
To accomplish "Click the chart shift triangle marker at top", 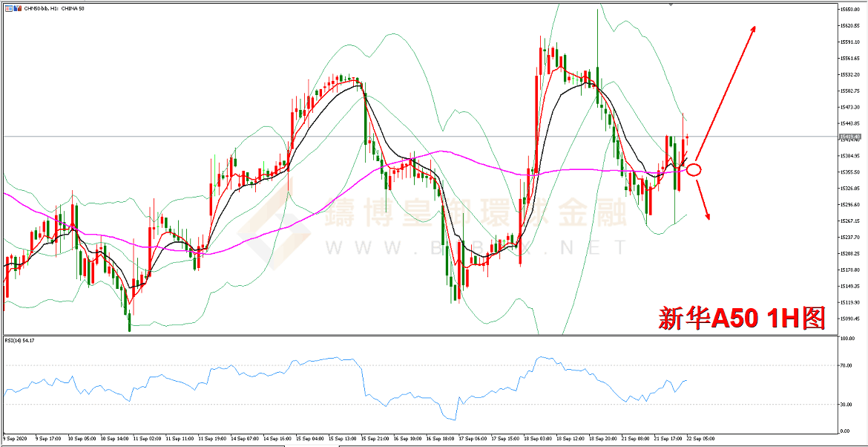I will pyautogui.click(x=671, y=4).
